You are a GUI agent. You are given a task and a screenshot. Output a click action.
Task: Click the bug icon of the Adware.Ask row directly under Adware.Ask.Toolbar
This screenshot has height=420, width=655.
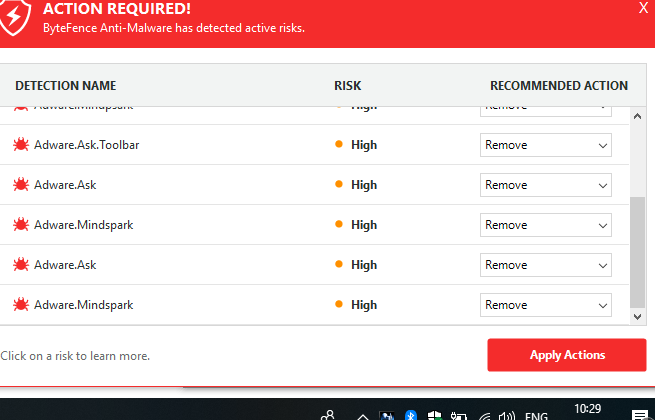click(x=21, y=185)
